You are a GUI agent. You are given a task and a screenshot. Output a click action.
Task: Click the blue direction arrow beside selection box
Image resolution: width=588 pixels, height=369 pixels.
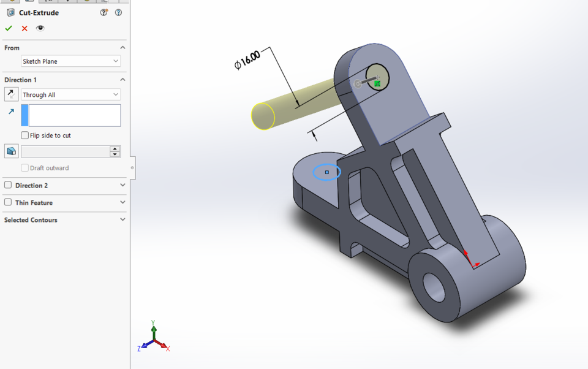click(x=10, y=111)
